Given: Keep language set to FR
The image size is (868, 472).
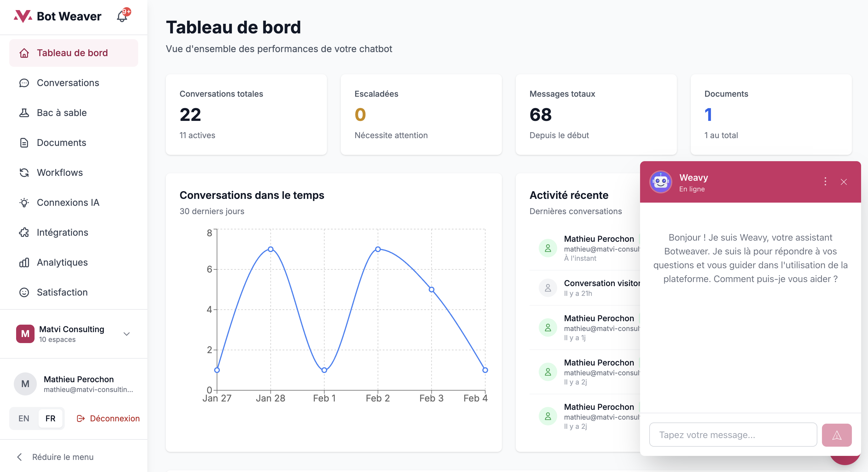Looking at the screenshot, I should [50, 418].
